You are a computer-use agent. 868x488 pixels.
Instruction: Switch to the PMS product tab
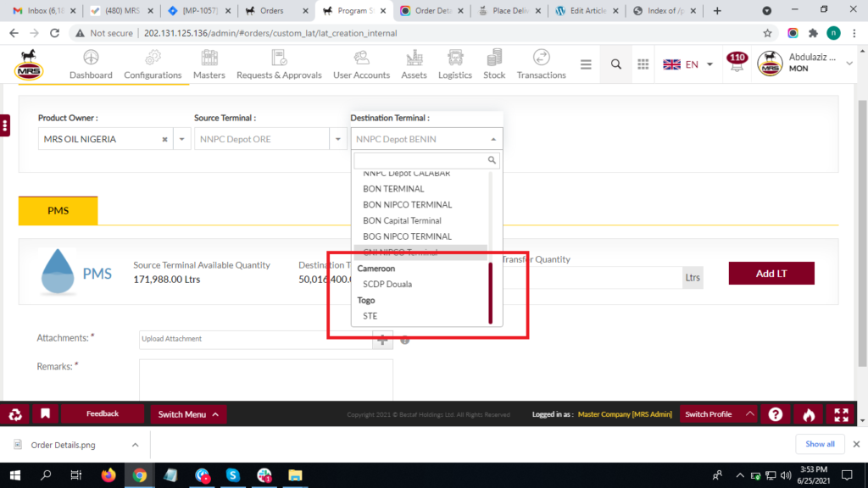58,211
